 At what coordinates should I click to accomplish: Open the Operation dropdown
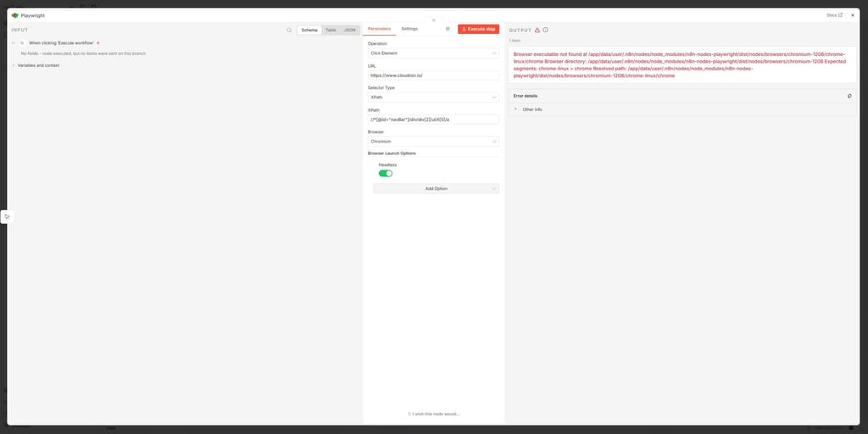(x=433, y=53)
